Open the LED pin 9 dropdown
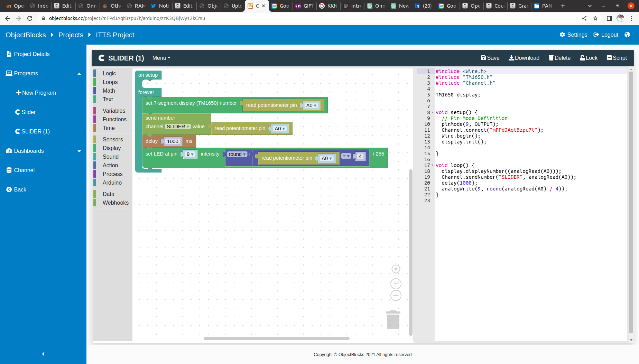Screen dimensions: 639x364 (x=190, y=154)
